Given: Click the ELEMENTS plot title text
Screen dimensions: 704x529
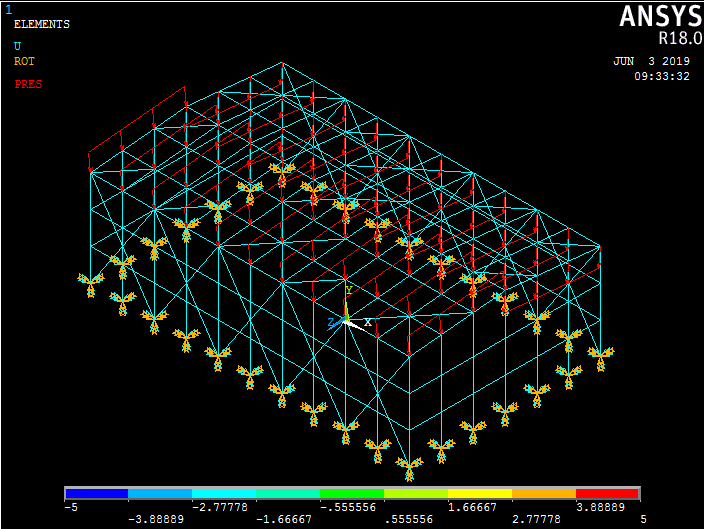Looking at the screenshot, I should (41, 24).
